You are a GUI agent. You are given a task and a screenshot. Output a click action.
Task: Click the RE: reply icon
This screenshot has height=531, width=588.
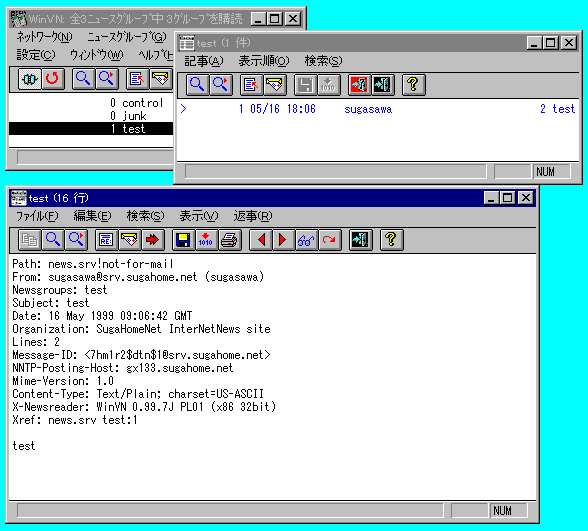pyautogui.click(x=106, y=240)
